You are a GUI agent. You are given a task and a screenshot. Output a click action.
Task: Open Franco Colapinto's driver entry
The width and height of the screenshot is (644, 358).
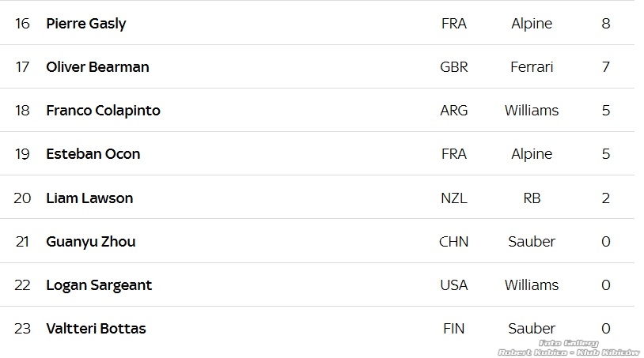coord(103,111)
